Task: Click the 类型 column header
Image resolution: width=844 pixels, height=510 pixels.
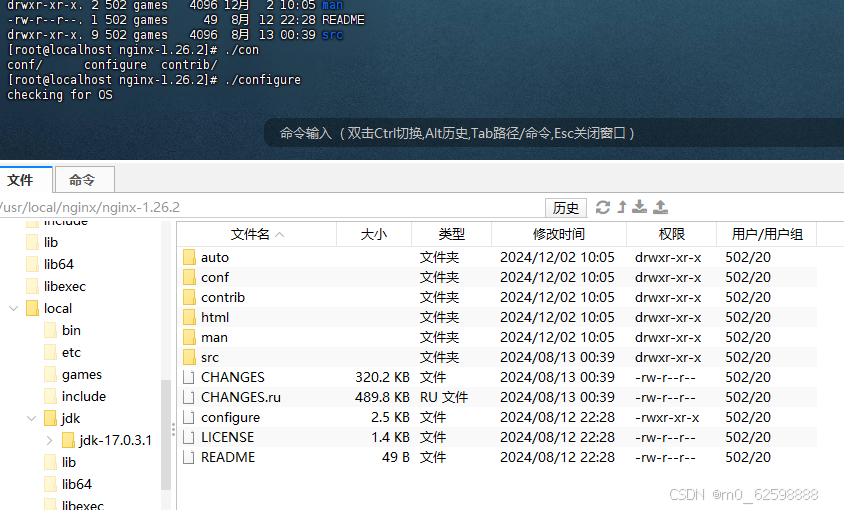Action: point(451,234)
